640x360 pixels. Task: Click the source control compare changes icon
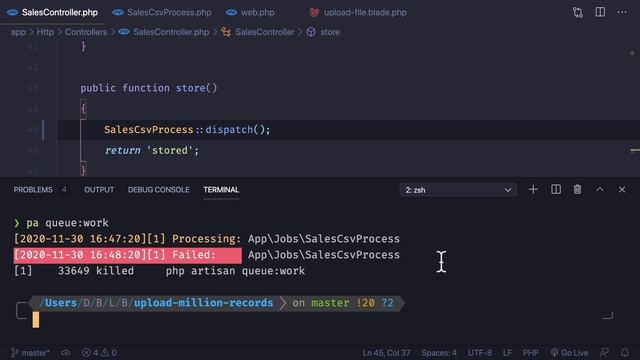tap(578, 12)
